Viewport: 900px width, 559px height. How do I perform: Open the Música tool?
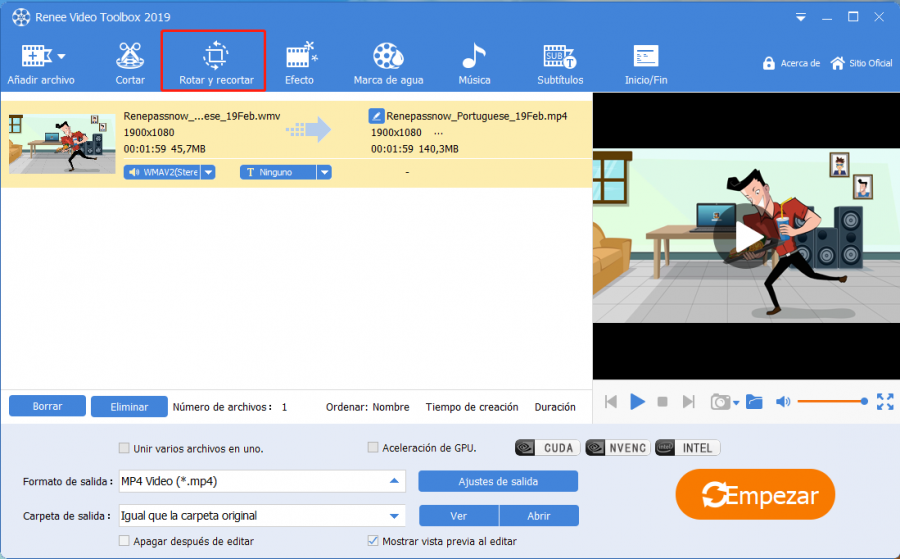[x=474, y=64]
